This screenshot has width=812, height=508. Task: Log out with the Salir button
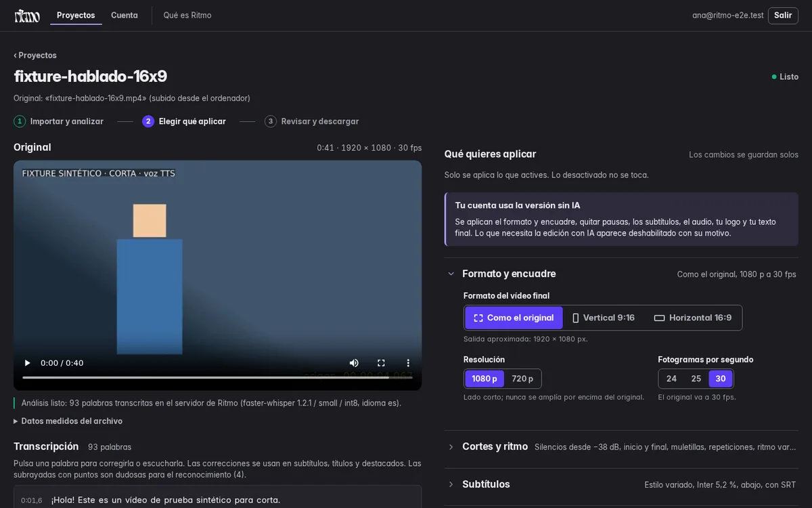click(x=783, y=16)
